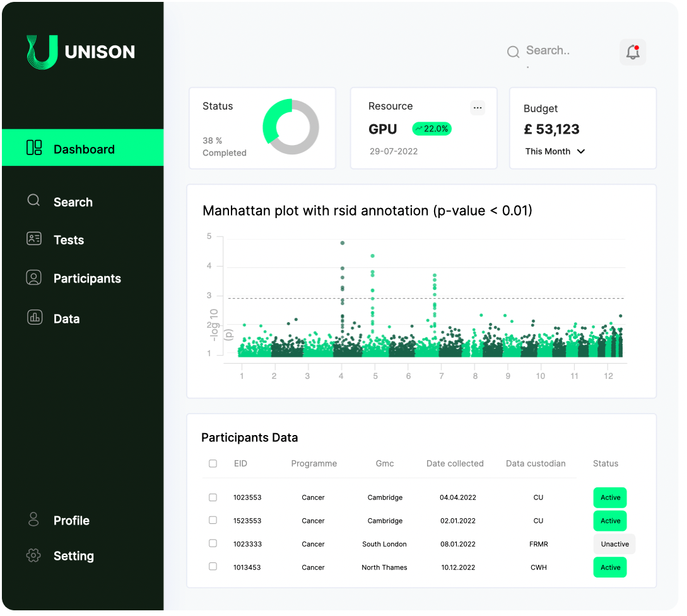Toggle the select-all checkbox in Participants Data header
The width and height of the screenshot is (687, 616).
click(213, 463)
